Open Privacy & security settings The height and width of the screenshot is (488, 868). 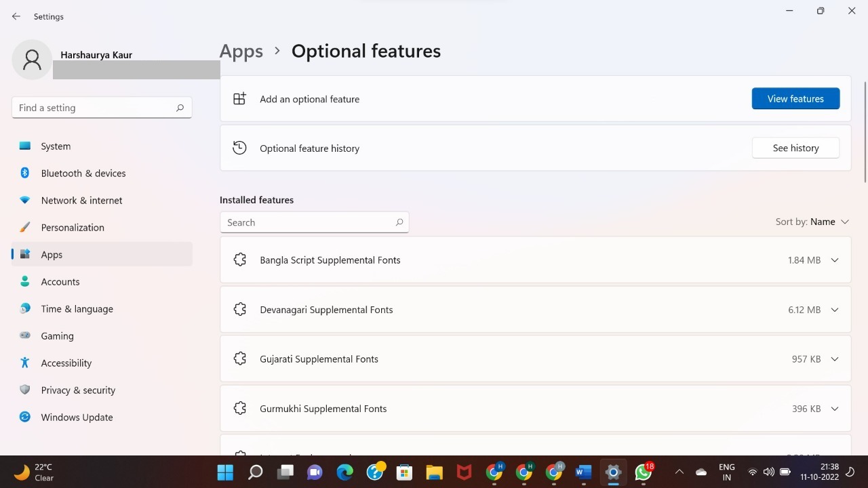point(78,390)
